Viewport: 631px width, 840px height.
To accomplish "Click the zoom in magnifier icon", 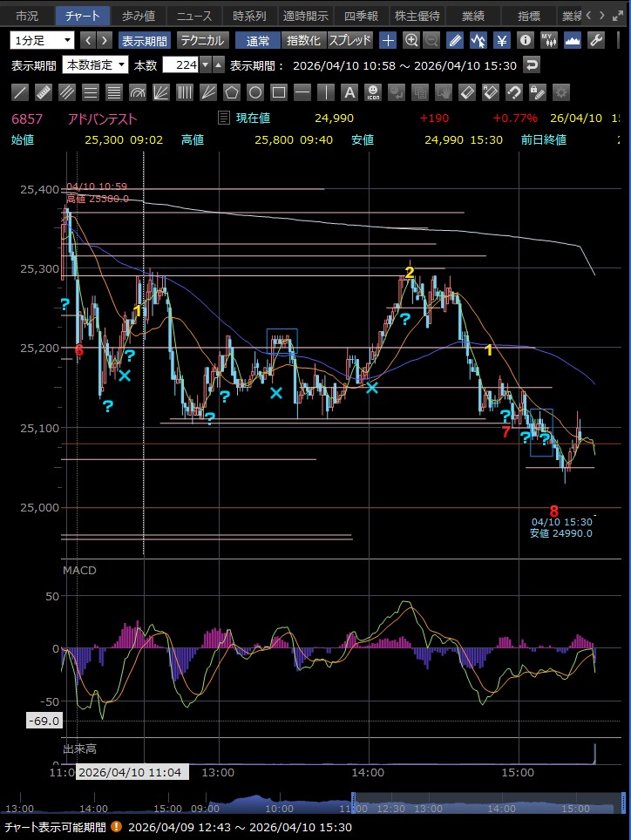I will click(410, 40).
